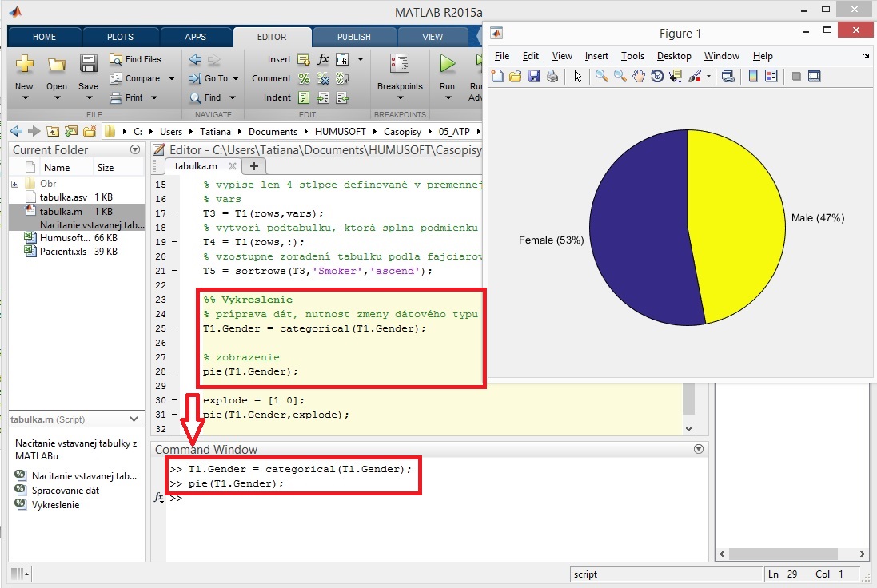Open the Figure 1 Tools menu
This screenshot has height=588, width=877.
[x=632, y=56]
